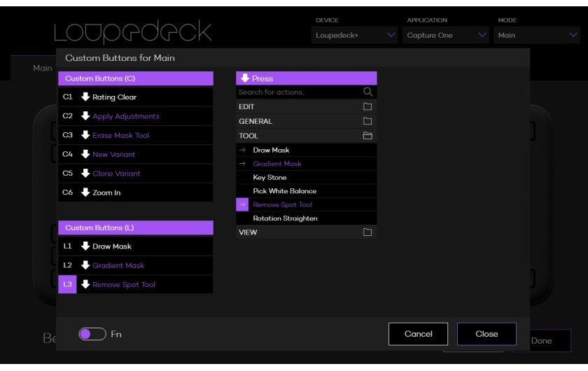Click the highlighted arrow icon beside Remove Spot Tool
This screenshot has height=371, width=588.
[x=242, y=204]
